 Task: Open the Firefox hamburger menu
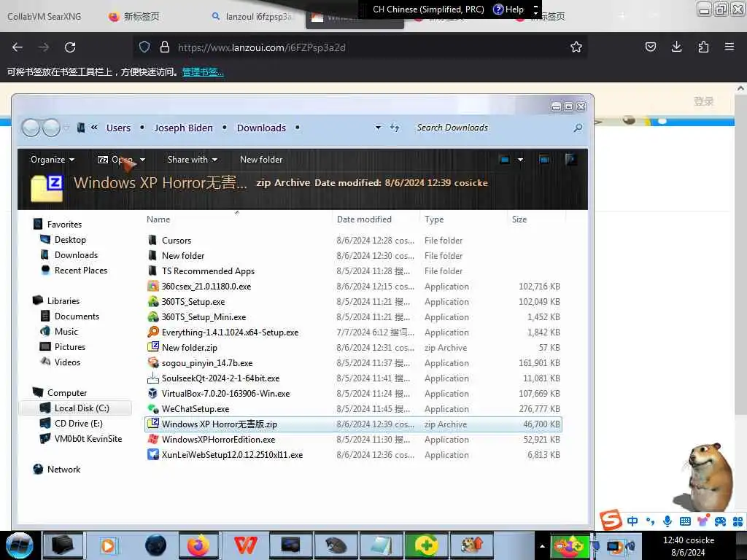729,47
